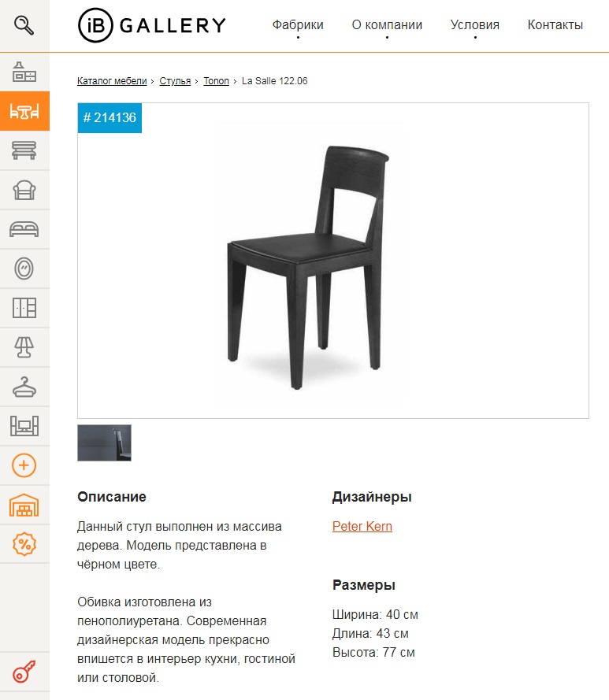
Task: Go to the Контакты page
Action: point(555,24)
